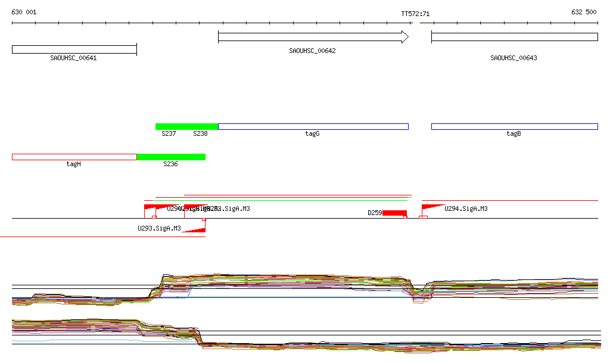Click the small red square below U293 promoter line
The height and width of the screenshot is (364, 610).
click(204, 220)
